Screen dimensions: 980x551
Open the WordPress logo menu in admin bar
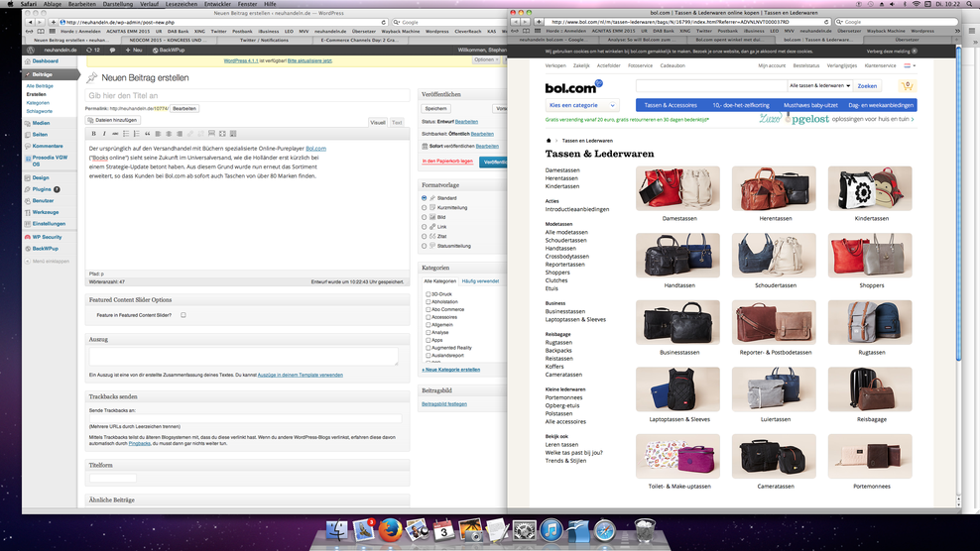tap(31, 50)
